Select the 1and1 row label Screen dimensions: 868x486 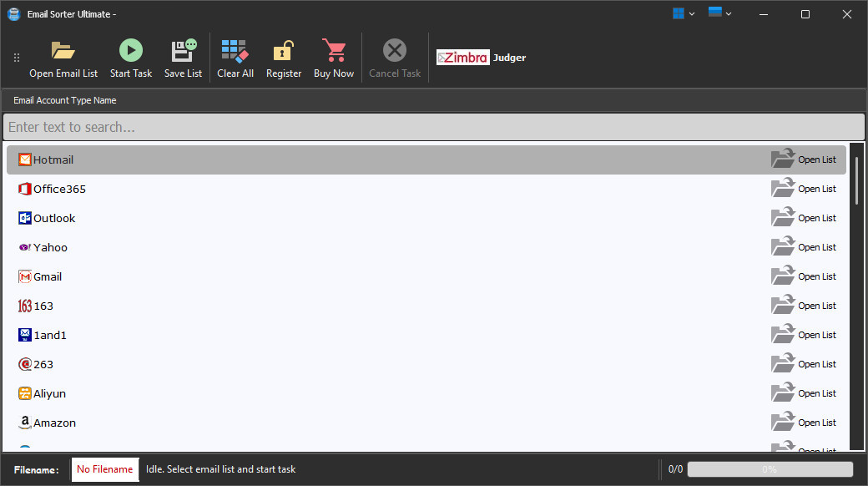coord(50,335)
